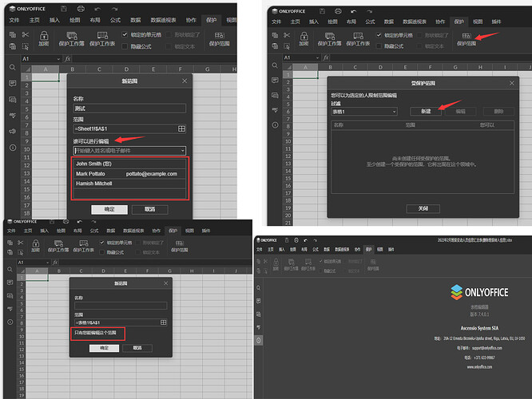Click 保护范围 in the top-left window toolbar

(x=219, y=38)
